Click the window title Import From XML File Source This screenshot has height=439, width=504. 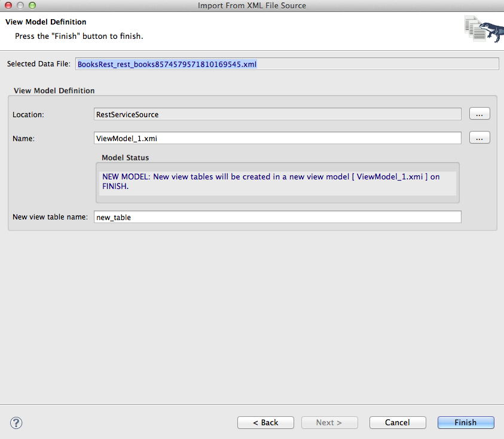point(252,5)
